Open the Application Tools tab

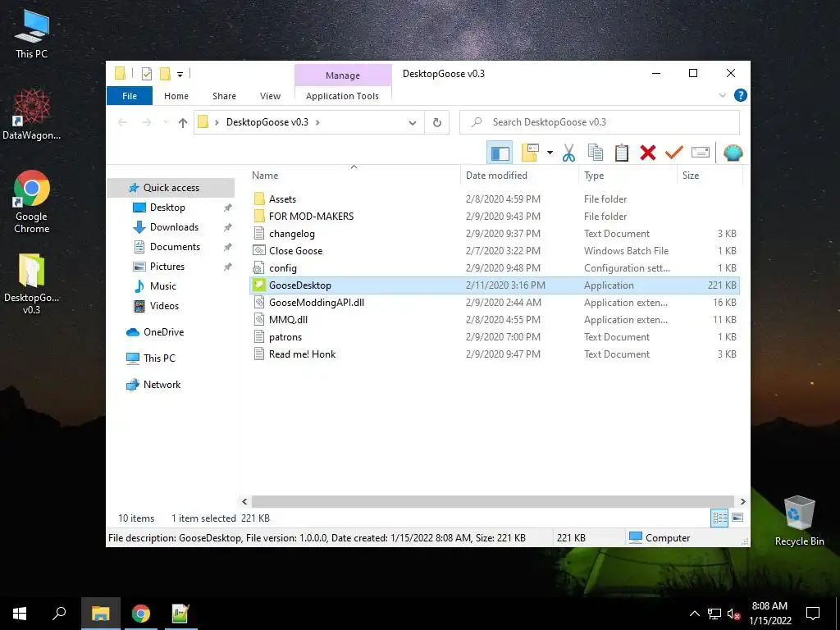point(342,96)
